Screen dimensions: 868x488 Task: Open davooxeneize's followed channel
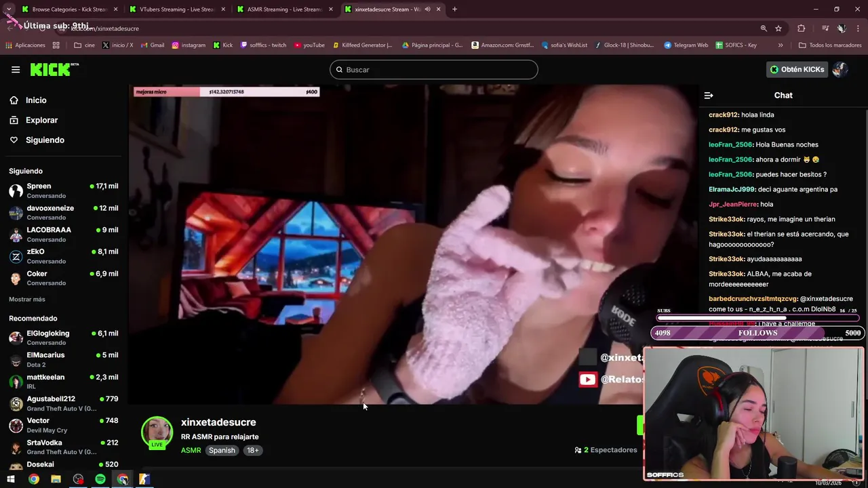tap(64, 212)
